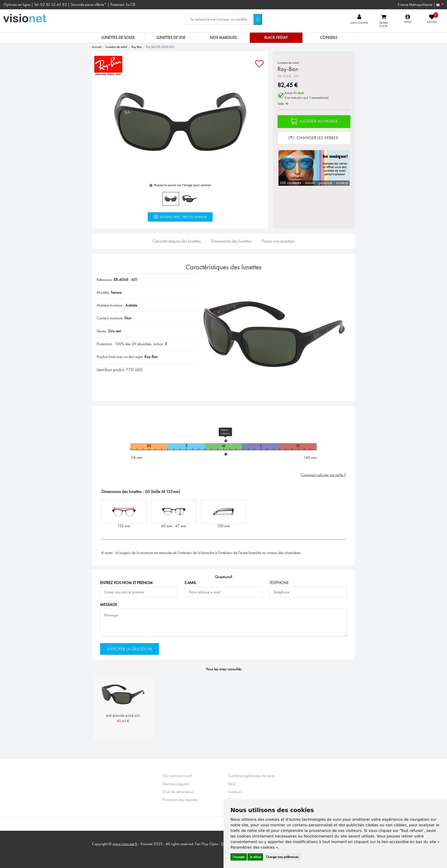This screenshot has width=447, height=868.
Task: Click the M segment of size scale
Action: tap(223, 446)
